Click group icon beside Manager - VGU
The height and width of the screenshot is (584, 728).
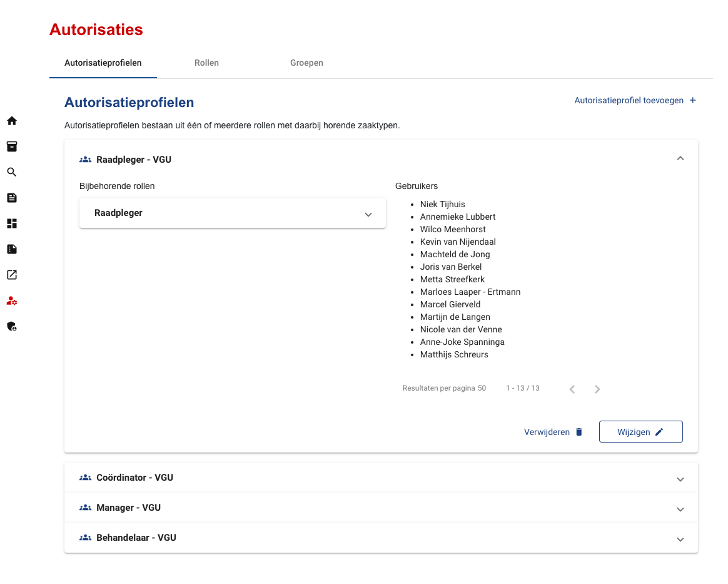(86, 508)
